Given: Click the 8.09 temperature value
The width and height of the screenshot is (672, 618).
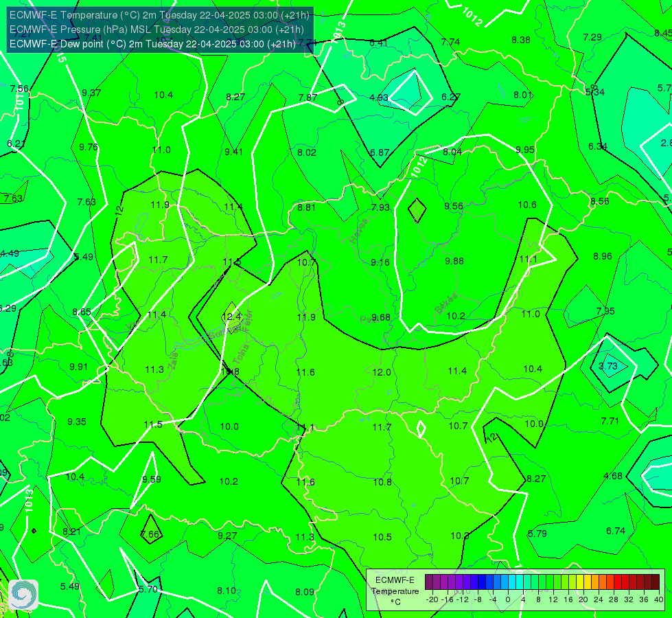Looking at the screenshot, I should coord(305,593).
